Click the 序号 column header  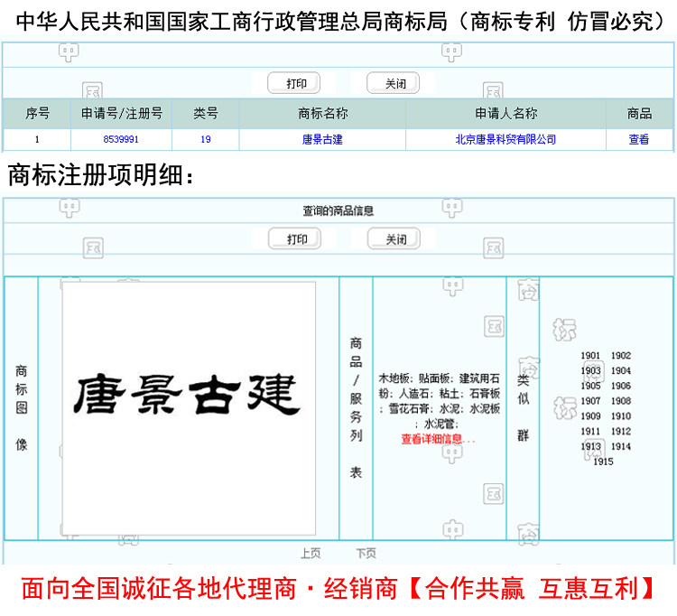pyautogui.click(x=37, y=114)
